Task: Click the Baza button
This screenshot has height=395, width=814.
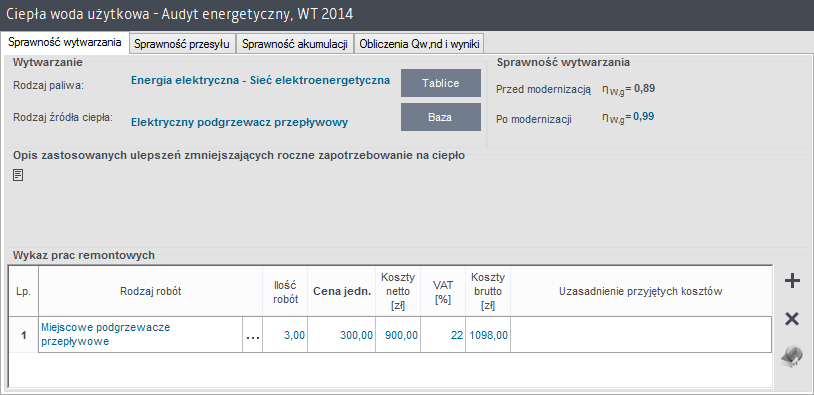Action: 441,117
